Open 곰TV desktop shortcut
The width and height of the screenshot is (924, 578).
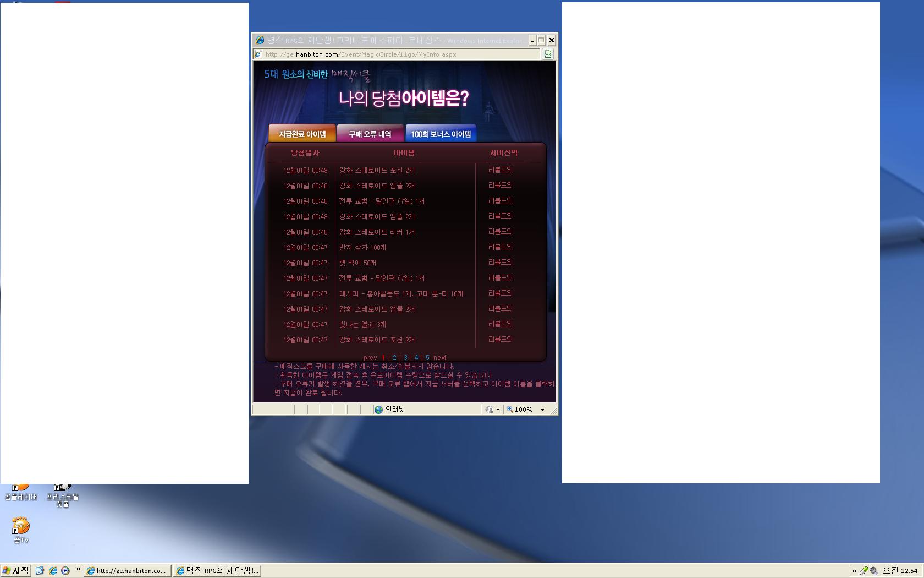point(21,531)
